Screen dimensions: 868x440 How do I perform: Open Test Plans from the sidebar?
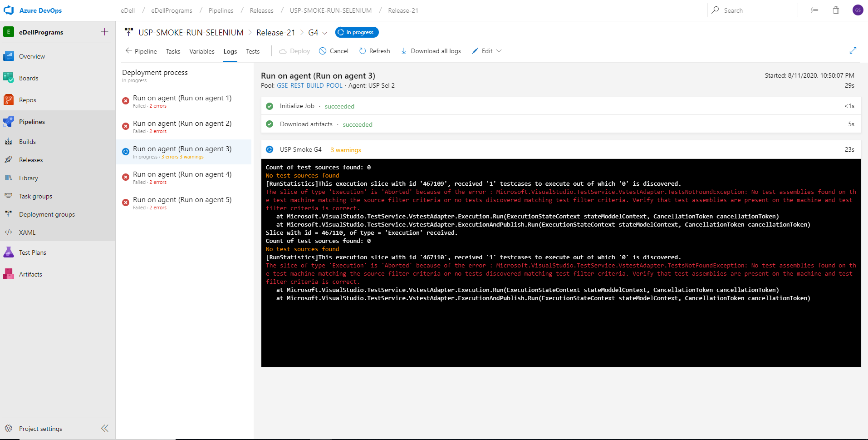coord(33,252)
